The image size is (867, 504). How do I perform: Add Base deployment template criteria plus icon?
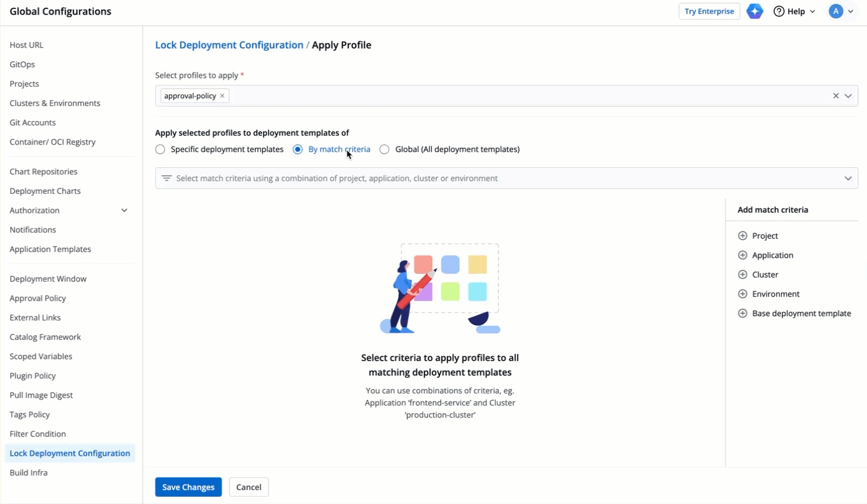[742, 313]
